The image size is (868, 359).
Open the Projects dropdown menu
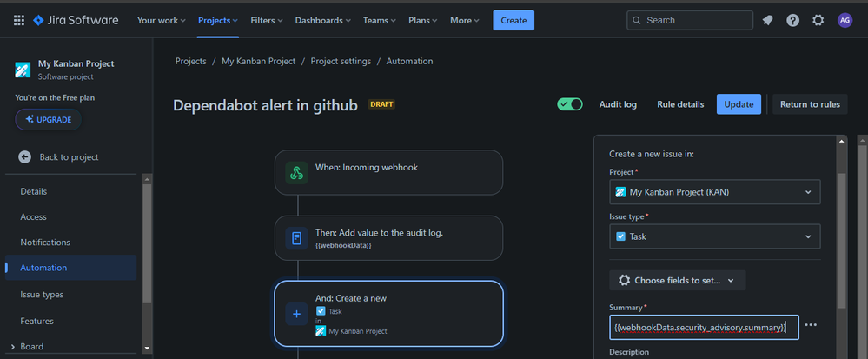point(218,21)
